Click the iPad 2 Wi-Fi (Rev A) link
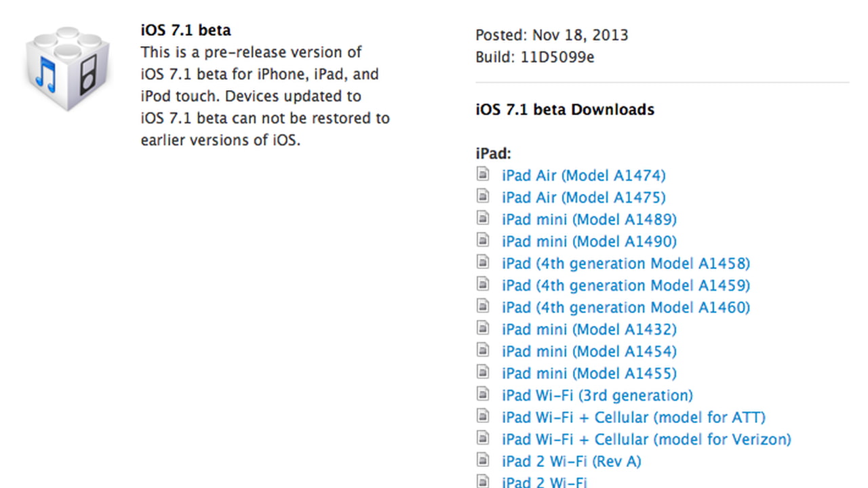The image size is (868, 488). tap(571, 461)
